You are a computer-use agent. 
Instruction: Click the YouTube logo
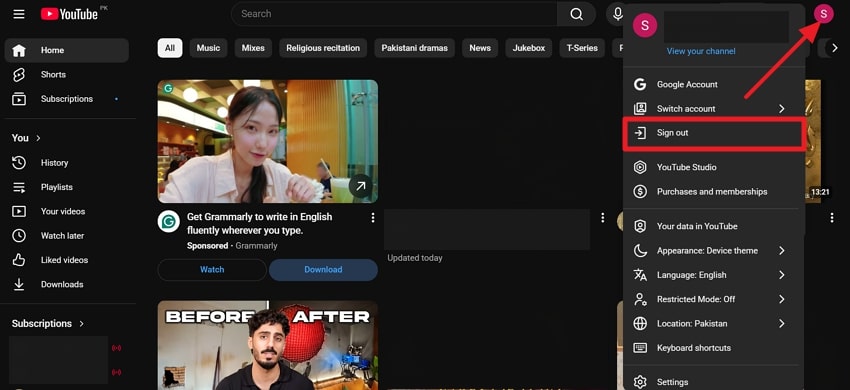coord(69,14)
